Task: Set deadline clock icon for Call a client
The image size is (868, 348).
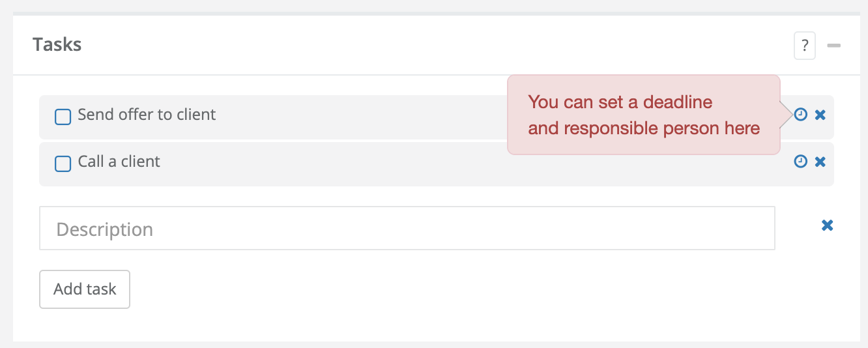Action: [801, 162]
